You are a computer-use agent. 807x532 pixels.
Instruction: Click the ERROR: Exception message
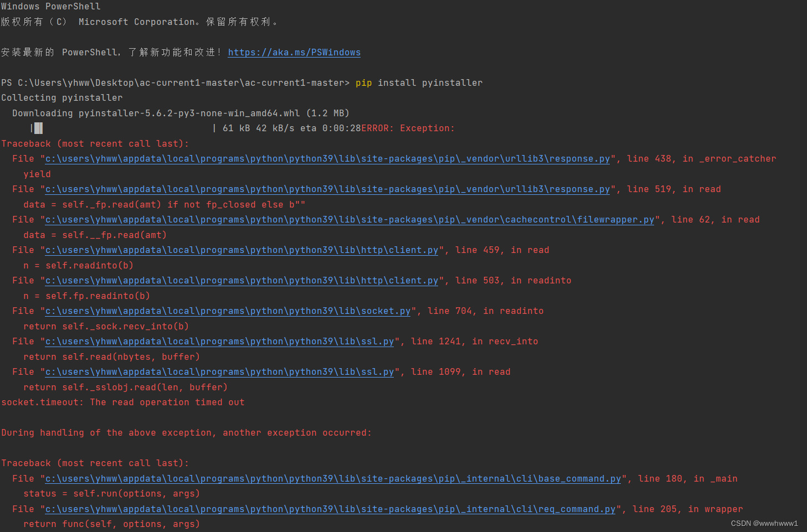point(408,128)
